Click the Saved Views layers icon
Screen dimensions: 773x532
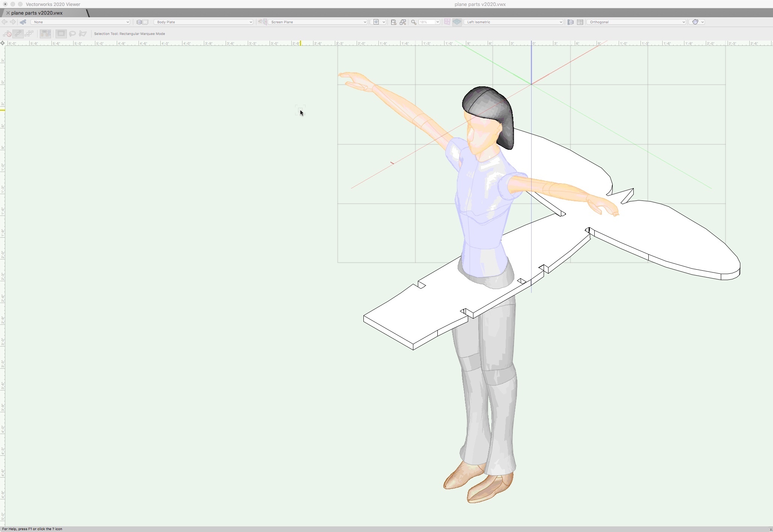point(570,22)
